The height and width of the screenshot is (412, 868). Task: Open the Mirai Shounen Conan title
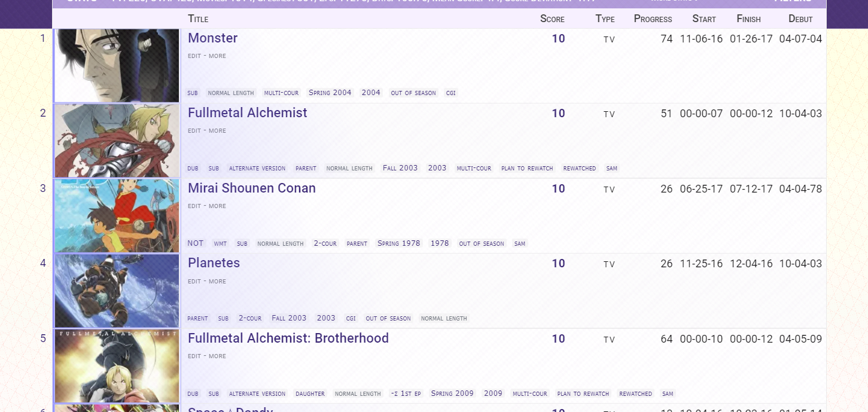click(x=252, y=188)
